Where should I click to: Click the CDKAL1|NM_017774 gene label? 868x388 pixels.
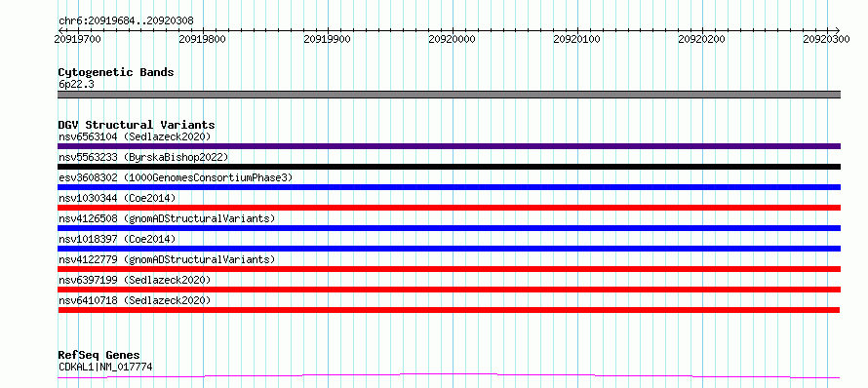pyautogui.click(x=105, y=367)
